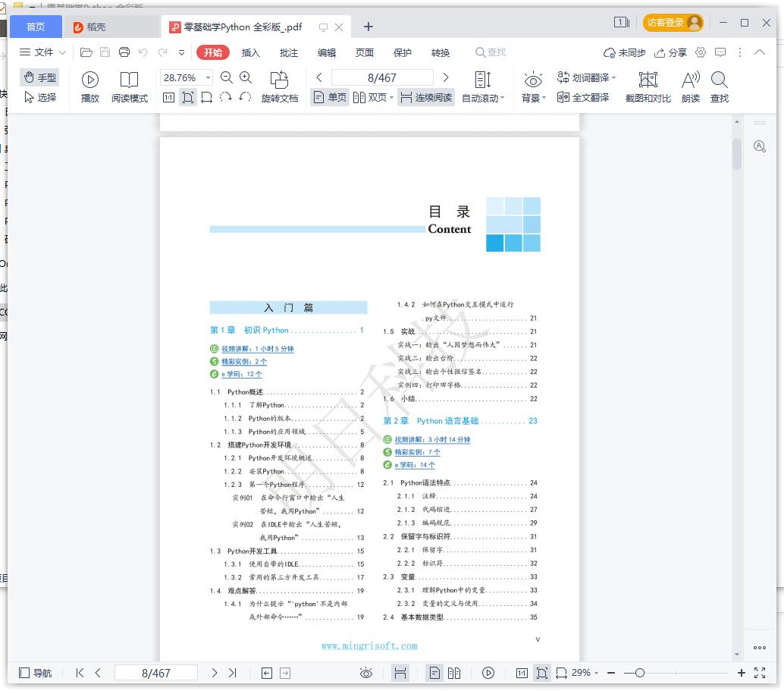Toggle single page layout in status bar

pyautogui.click(x=434, y=673)
